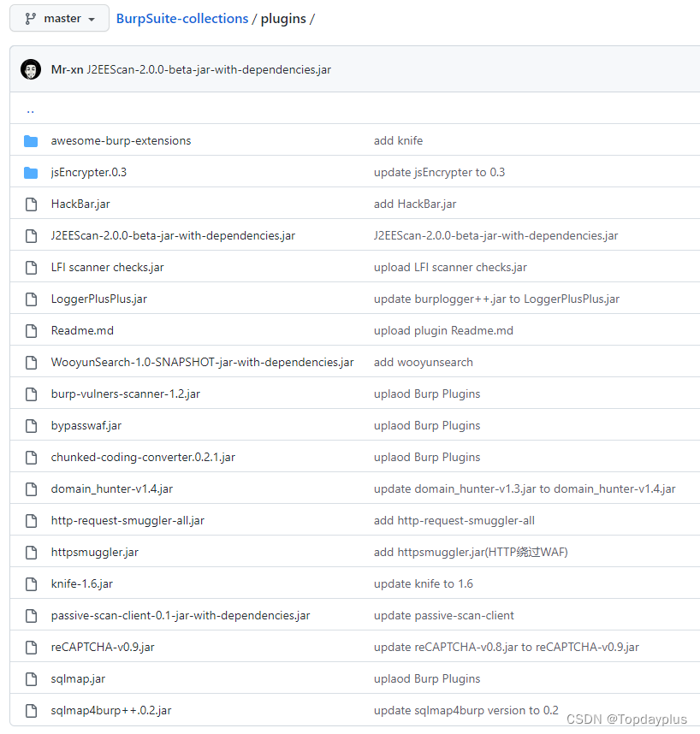Screen dimensions: 700x734
Task: Open LoggerPlusPlus.jar file
Action: (98, 299)
